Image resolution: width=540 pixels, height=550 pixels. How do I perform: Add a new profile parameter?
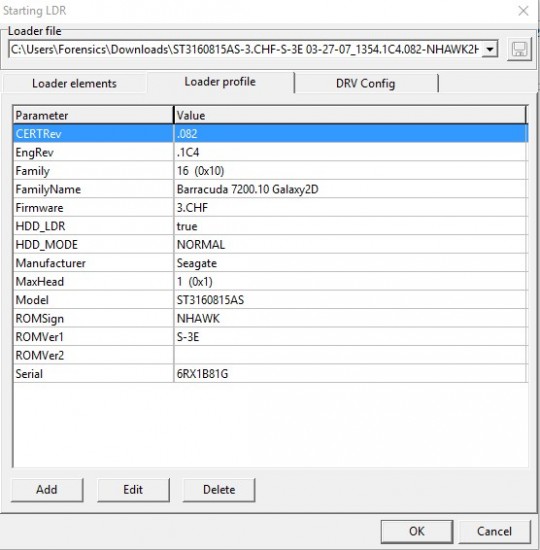47,490
